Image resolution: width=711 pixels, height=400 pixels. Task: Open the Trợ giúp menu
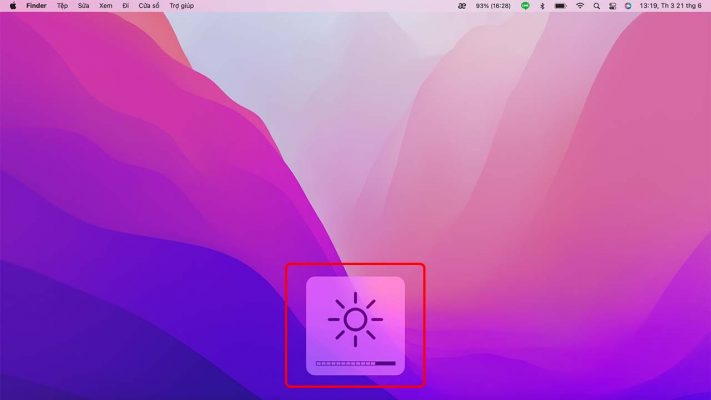(181, 6)
